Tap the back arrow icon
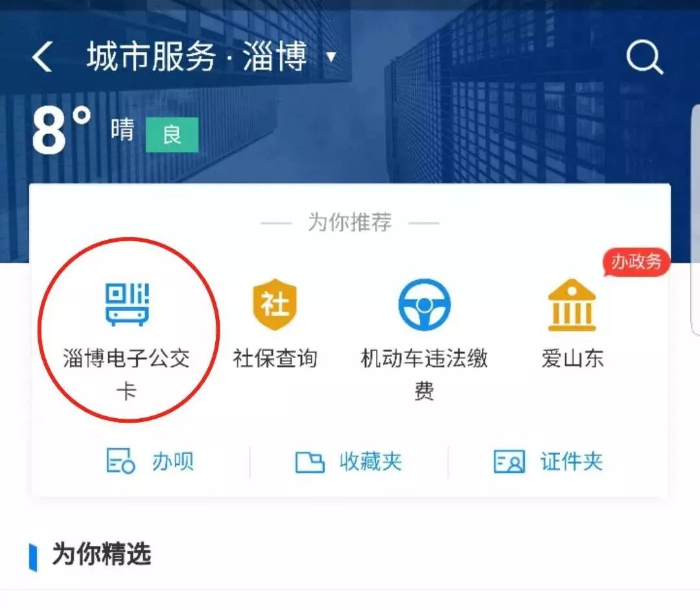 tap(42, 56)
